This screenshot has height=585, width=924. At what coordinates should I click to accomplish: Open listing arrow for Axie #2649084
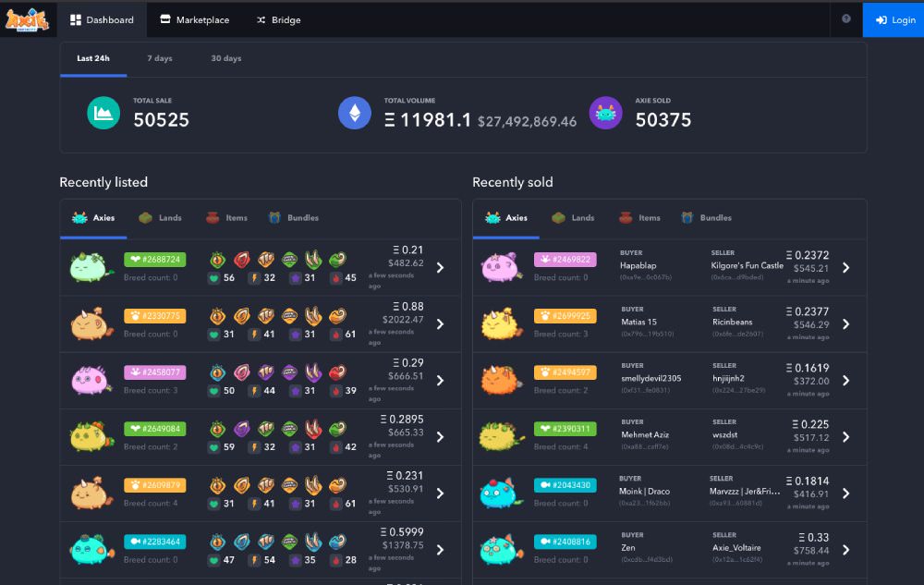click(x=440, y=437)
